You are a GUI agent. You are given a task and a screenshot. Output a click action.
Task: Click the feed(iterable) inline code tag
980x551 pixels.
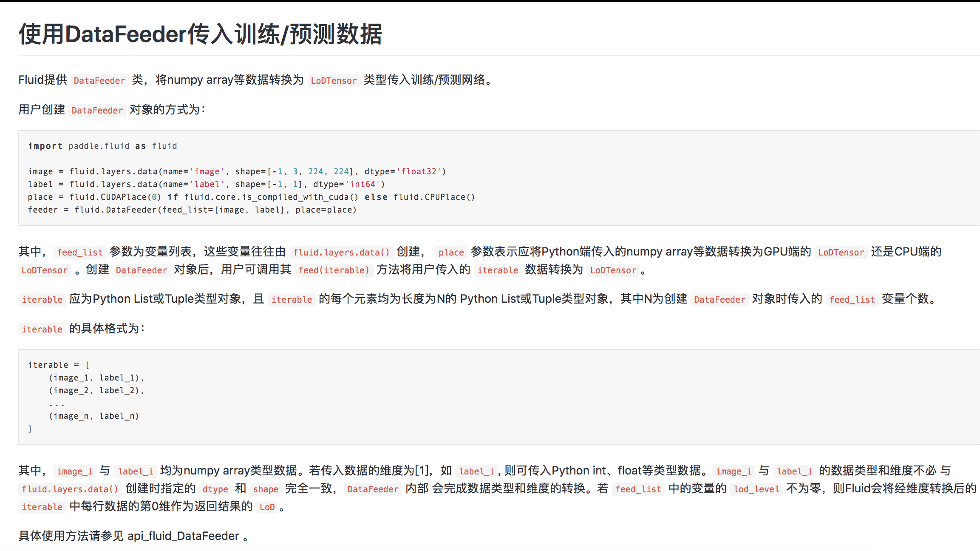click(x=334, y=270)
